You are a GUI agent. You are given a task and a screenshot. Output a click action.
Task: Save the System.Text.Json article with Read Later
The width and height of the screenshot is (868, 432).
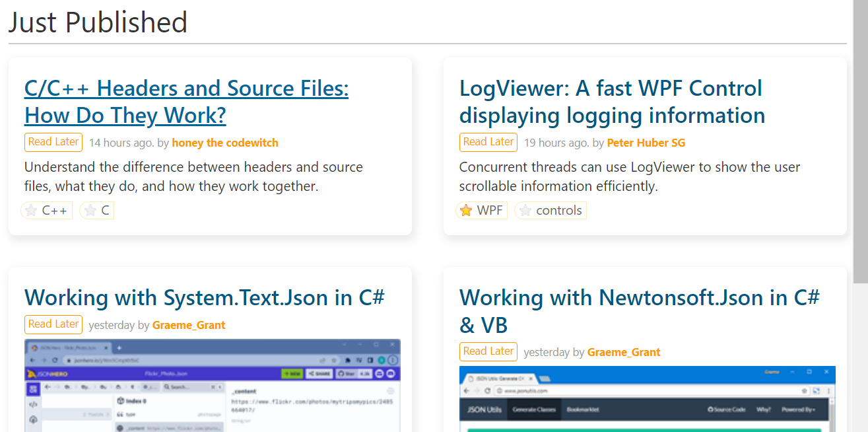(53, 324)
